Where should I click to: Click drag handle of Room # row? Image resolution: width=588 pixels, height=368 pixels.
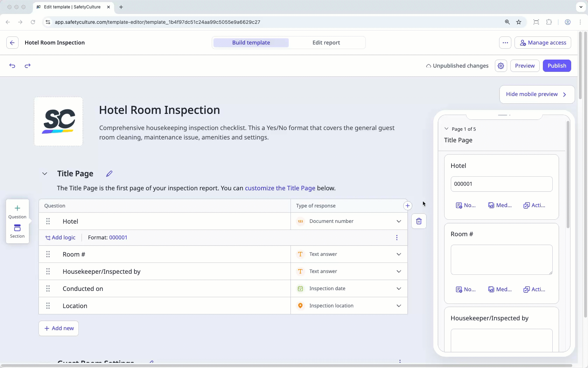click(x=48, y=254)
